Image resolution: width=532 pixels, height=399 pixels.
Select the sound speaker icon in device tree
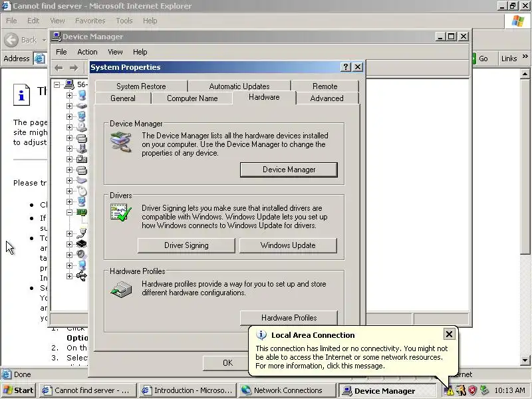tap(81, 255)
